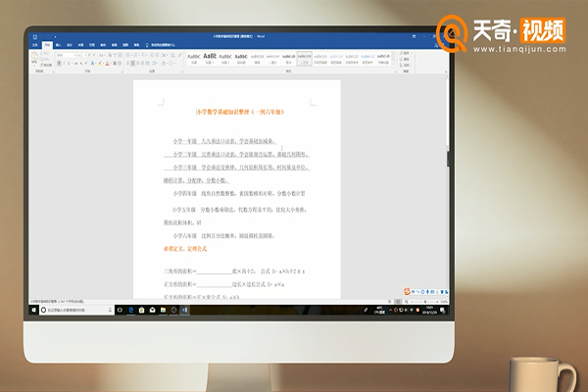This screenshot has width=588, height=392.
Task: Toggle Bold formatting
Action: [59, 64]
